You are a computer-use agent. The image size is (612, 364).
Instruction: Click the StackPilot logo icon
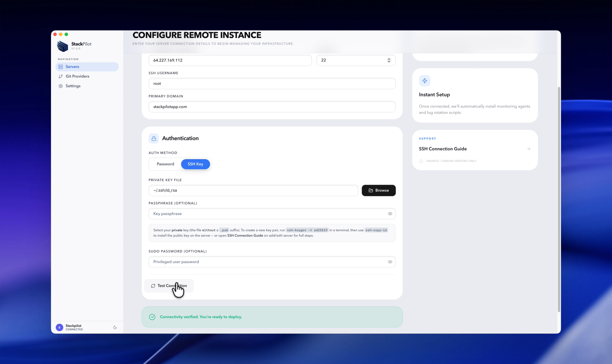pyautogui.click(x=62, y=46)
